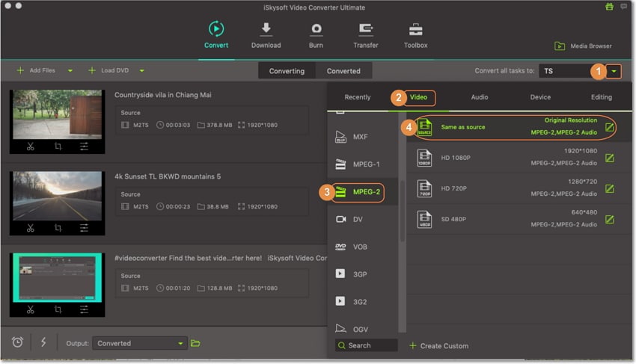Choose OGV format from list
636x364 pixels.
[361, 328]
